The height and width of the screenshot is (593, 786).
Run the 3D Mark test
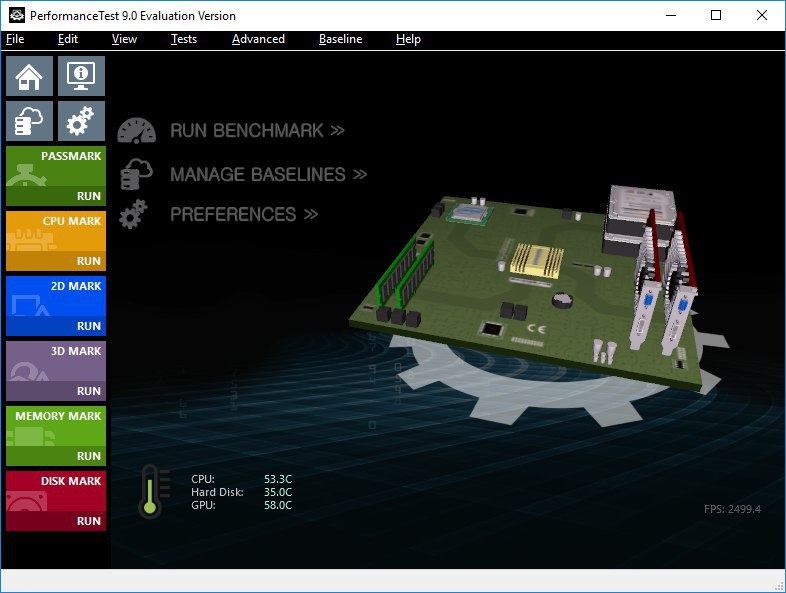tap(56, 391)
